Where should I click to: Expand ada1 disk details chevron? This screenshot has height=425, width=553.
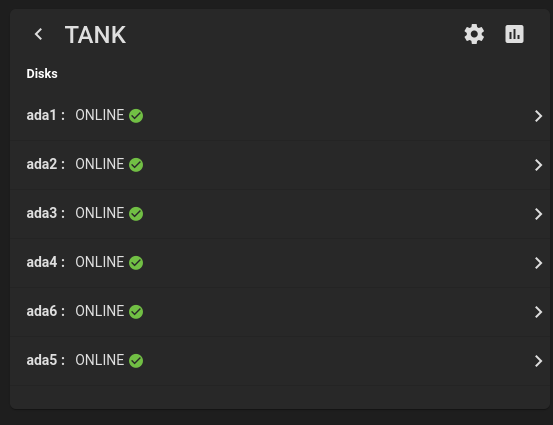click(x=538, y=116)
